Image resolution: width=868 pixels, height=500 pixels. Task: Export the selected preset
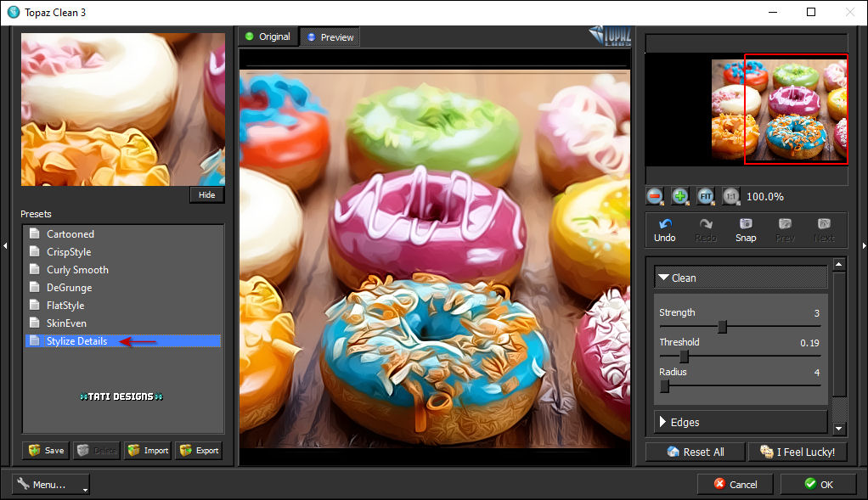[199, 451]
